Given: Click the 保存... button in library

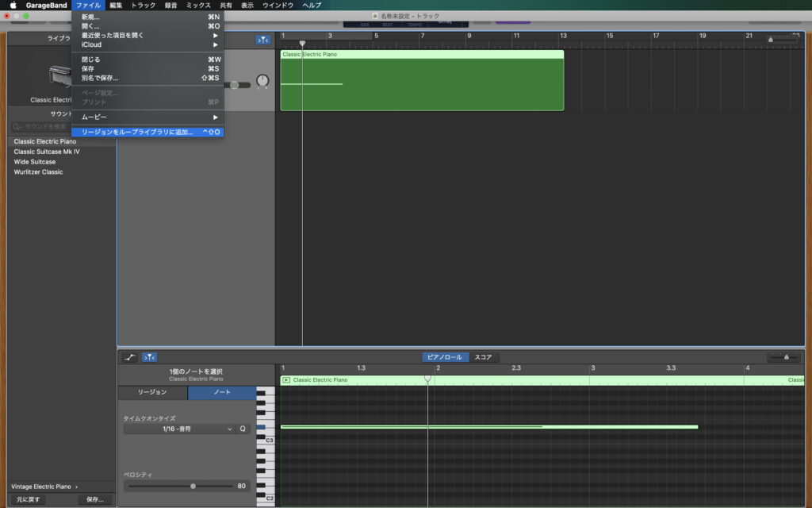Looking at the screenshot, I should pyautogui.click(x=95, y=500).
